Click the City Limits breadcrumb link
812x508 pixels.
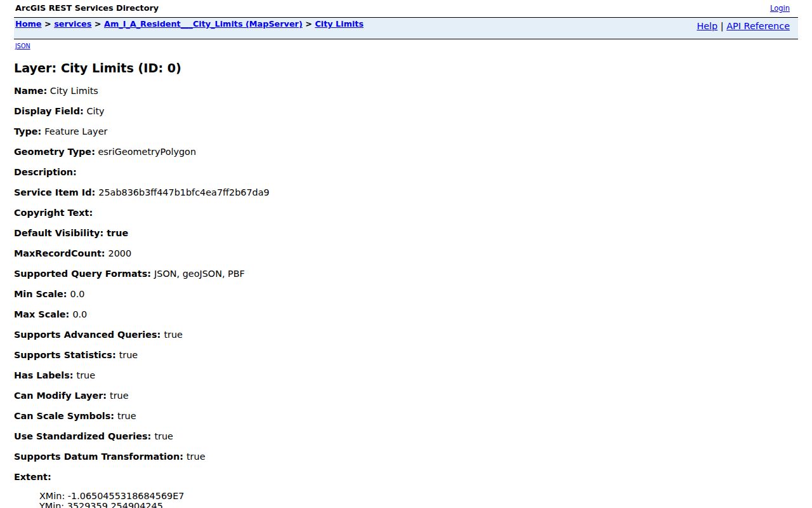(339, 24)
